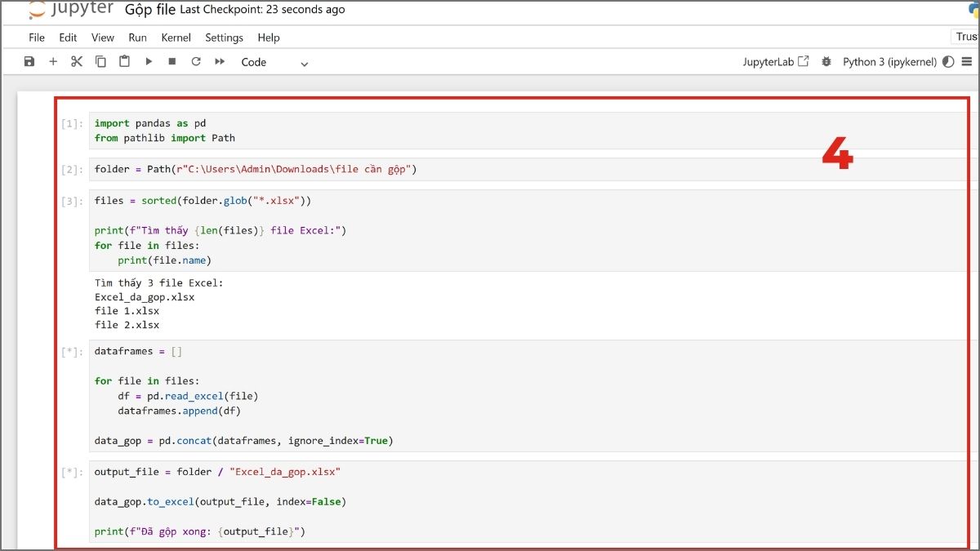Image resolution: width=980 pixels, height=551 pixels.
Task: Open notebook in JupyterLab
Action: (776, 61)
